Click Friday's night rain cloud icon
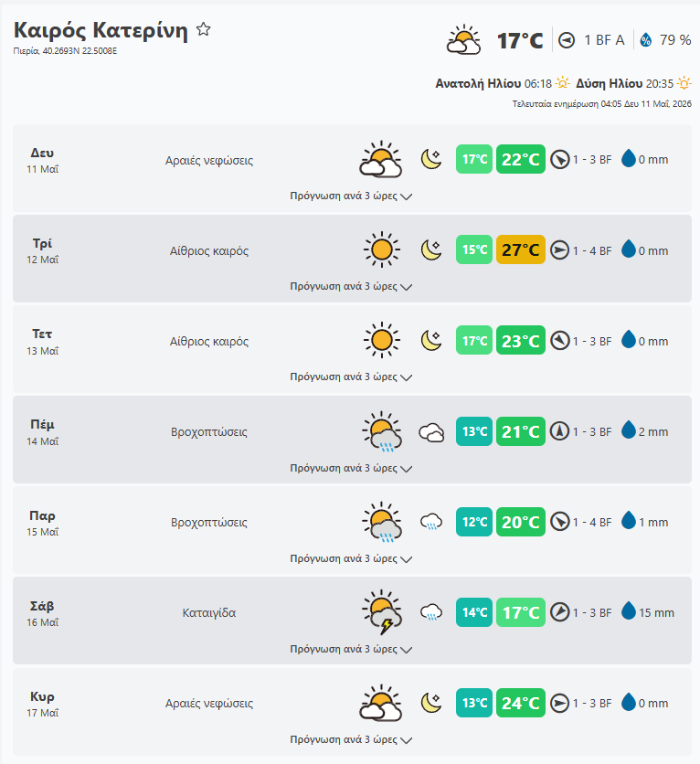700x764 pixels. coord(431,521)
